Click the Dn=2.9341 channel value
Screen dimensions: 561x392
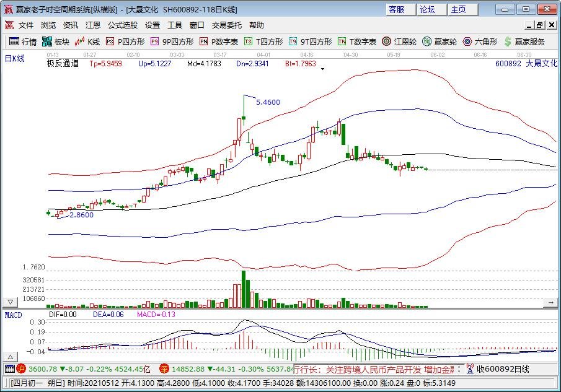point(252,64)
